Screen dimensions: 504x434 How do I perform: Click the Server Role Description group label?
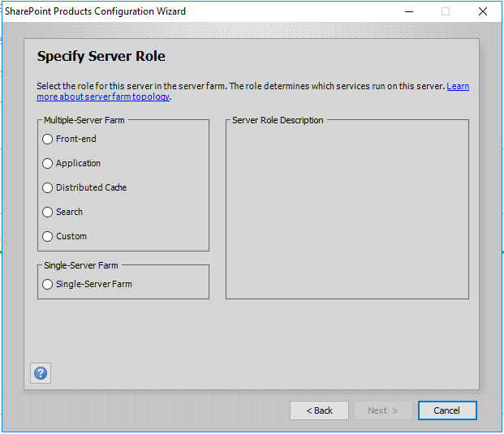[x=278, y=120]
